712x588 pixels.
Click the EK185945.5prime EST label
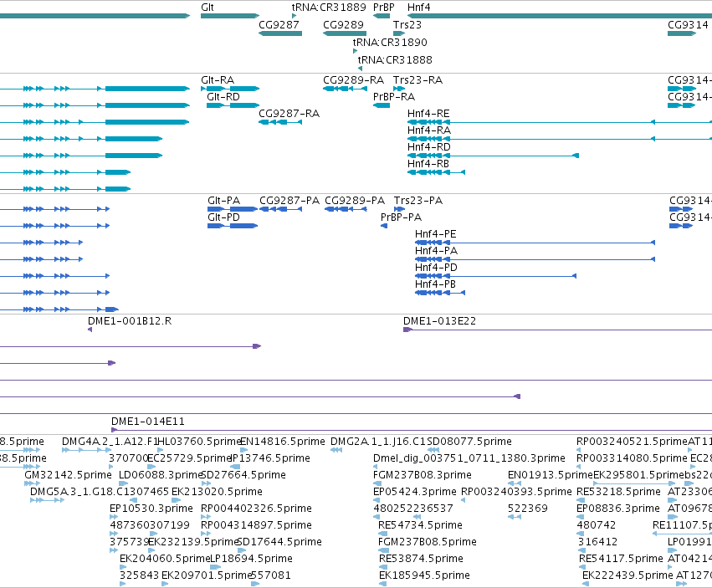click(x=424, y=575)
